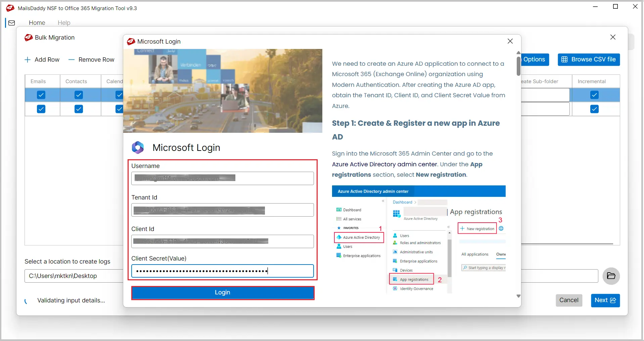Toggle Contacts checkbox in second row
The width and height of the screenshot is (644, 341).
pyautogui.click(x=79, y=109)
